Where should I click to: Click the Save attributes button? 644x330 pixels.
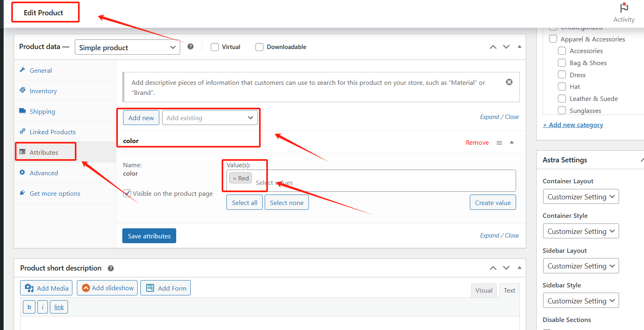click(x=149, y=236)
